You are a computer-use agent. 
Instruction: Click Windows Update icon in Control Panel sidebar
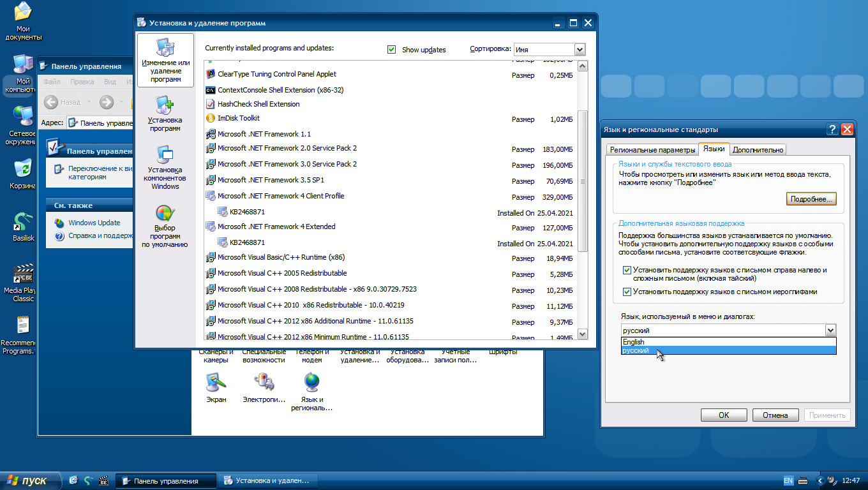(x=59, y=223)
